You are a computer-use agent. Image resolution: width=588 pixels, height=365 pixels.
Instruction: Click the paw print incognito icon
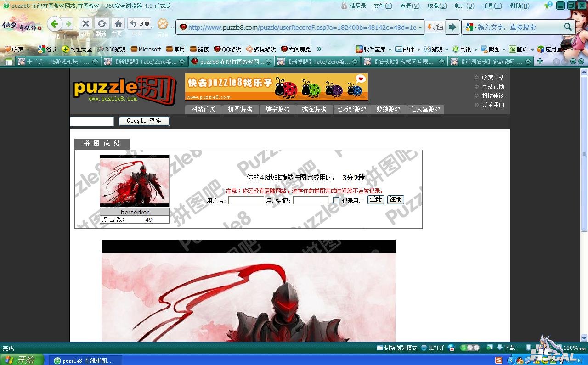click(163, 24)
